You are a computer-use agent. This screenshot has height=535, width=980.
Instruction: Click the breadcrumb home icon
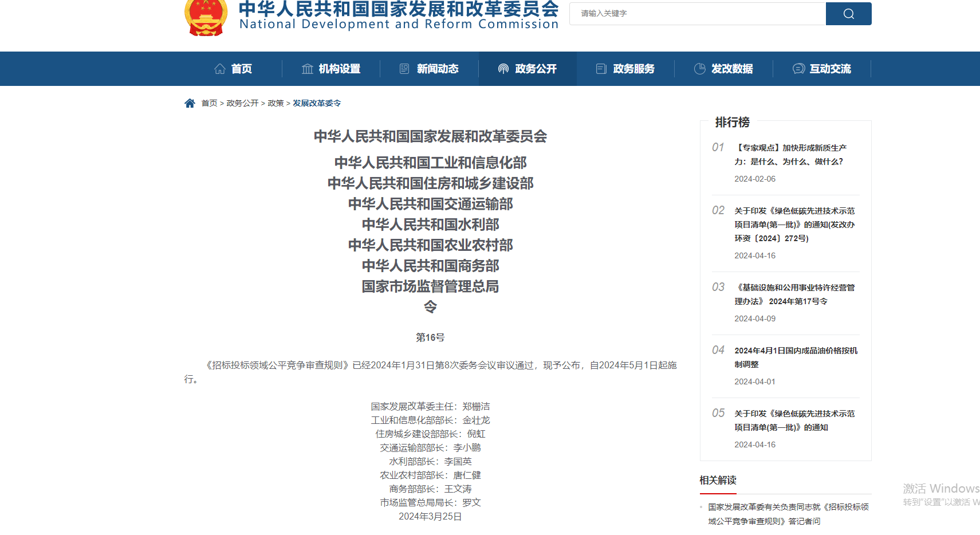pyautogui.click(x=190, y=103)
